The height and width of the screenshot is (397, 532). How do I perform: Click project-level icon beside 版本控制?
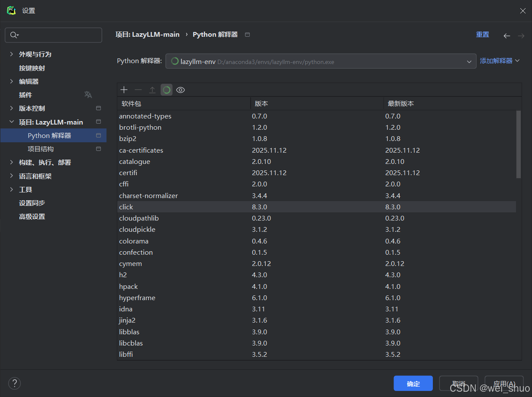pos(98,108)
